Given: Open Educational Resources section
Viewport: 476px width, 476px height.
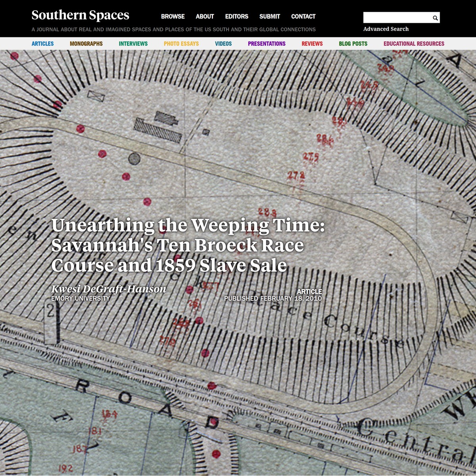Looking at the screenshot, I should pyautogui.click(x=414, y=44).
